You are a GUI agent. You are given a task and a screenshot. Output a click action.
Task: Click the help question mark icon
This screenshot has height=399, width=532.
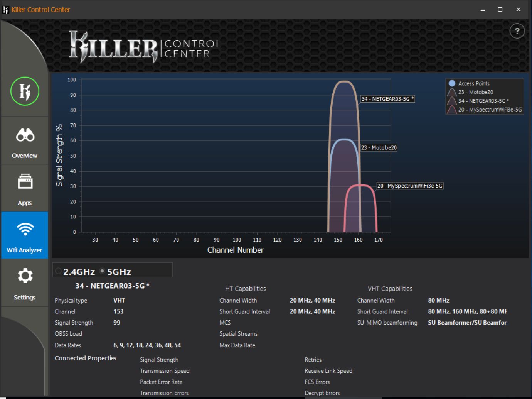click(x=517, y=31)
